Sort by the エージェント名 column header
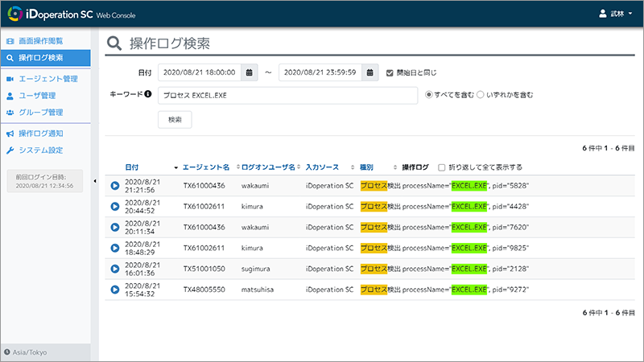The height and width of the screenshot is (362, 644). click(x=206, y=167)
